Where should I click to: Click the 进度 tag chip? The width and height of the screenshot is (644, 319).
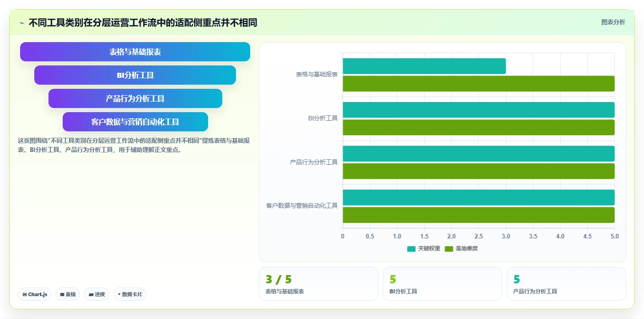click(97, 294)
